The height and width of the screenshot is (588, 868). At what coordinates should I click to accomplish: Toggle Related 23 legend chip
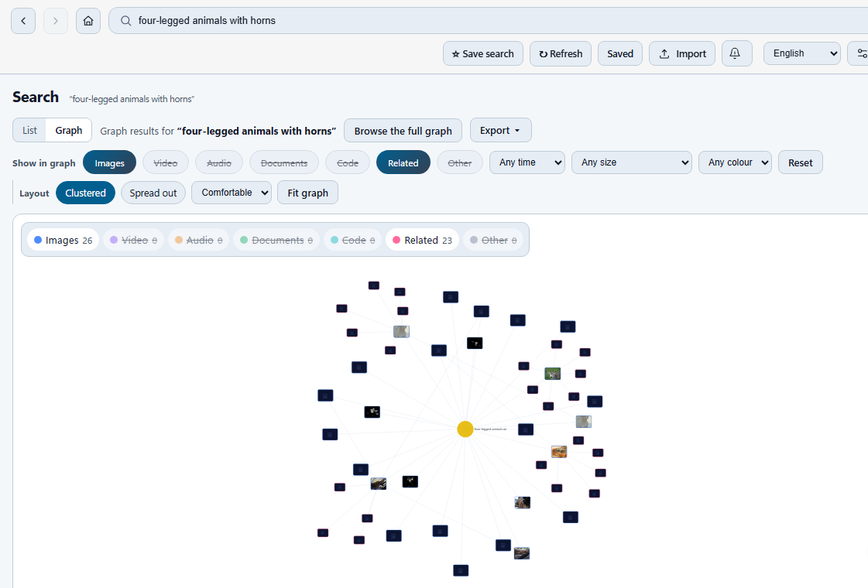coord(422,240)
